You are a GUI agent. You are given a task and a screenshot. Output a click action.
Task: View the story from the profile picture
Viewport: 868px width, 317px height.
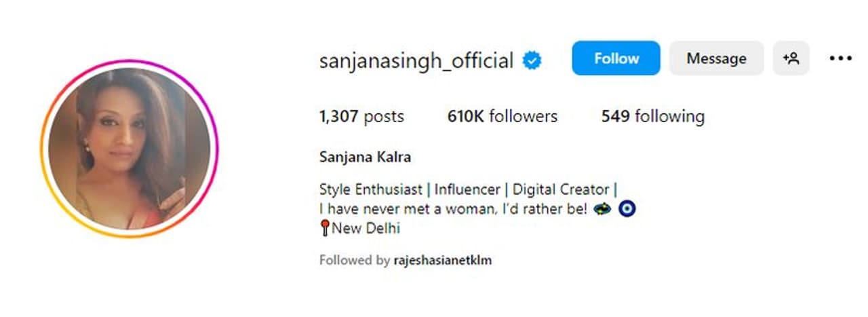click(x=130, y=149)
